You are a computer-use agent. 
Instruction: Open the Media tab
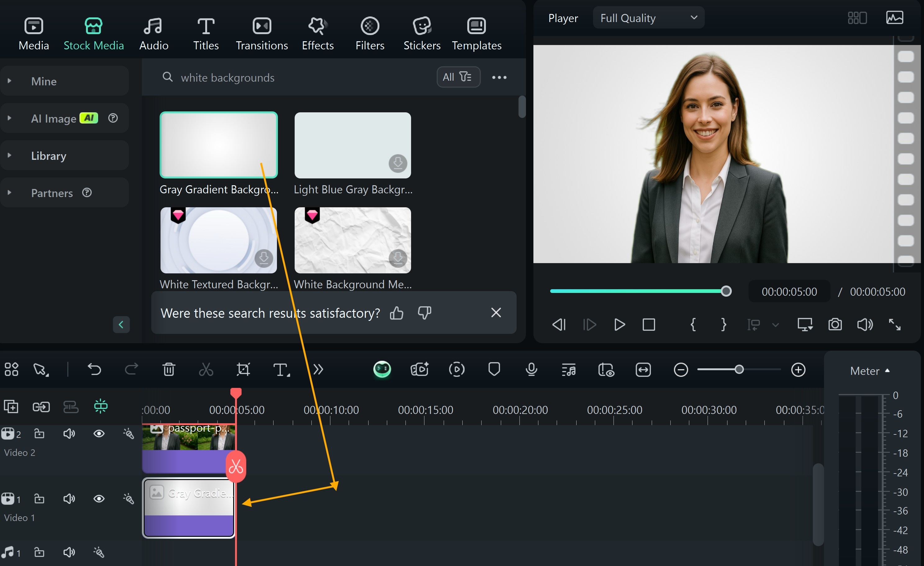pyautogui.click(x=34, y=34)
